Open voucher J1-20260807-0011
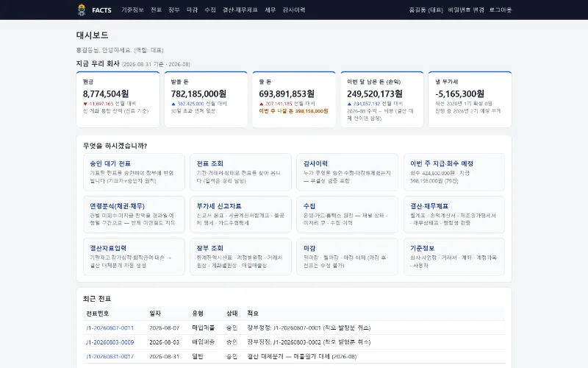Screen dimensions: 588x368 pos(110,328)
